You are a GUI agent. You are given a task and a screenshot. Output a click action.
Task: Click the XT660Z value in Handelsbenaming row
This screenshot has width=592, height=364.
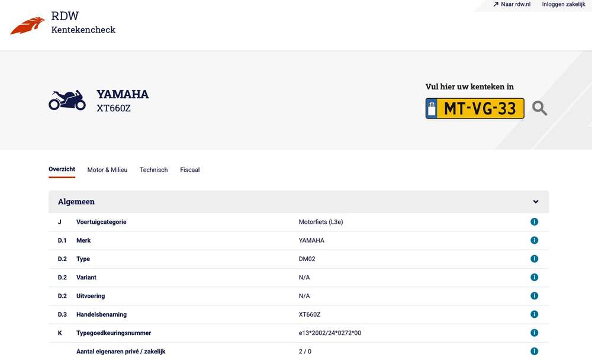(310, 314)
